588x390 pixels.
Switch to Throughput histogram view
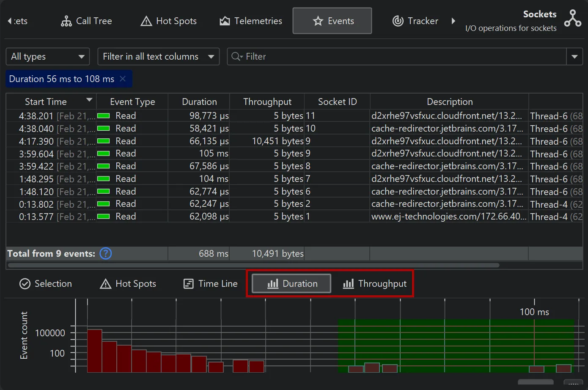(374, 283)
